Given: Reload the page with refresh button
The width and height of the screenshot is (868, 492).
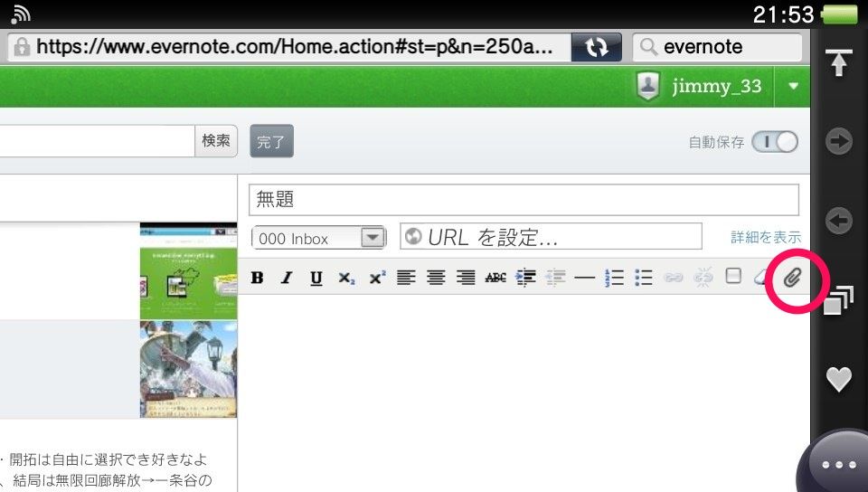Looking at the screenshot, I should coord(596,47).
